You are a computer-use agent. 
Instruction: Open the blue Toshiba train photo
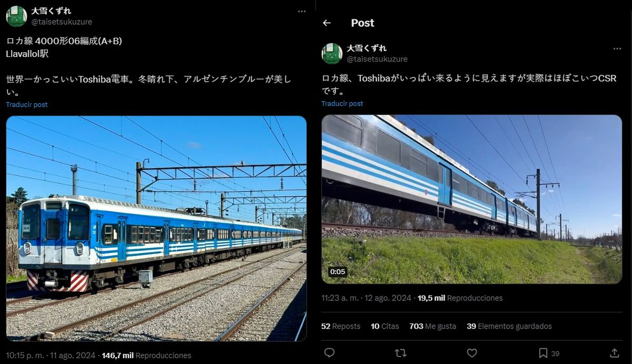(156, 229)
